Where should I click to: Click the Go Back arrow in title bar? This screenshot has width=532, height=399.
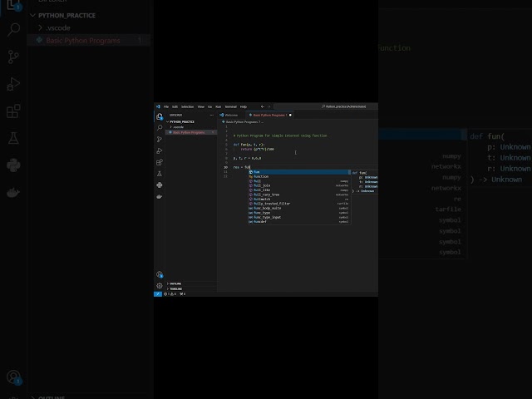click(263, 106)
